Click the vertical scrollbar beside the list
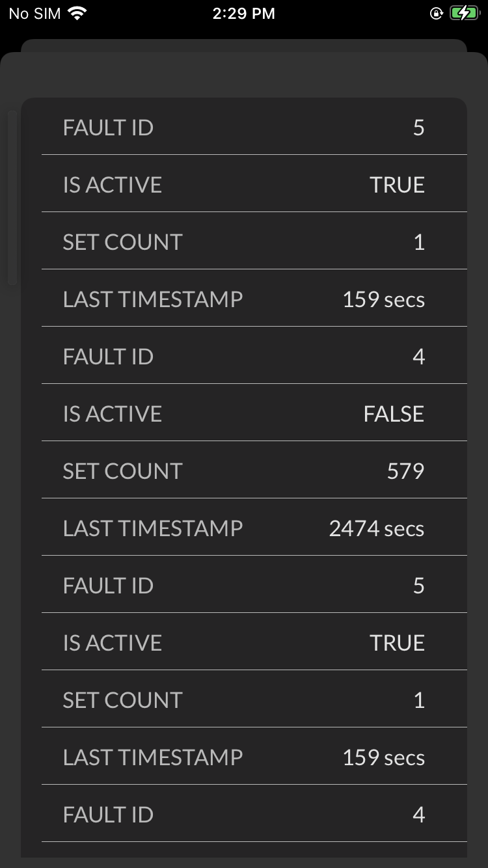 click(12, 198)
